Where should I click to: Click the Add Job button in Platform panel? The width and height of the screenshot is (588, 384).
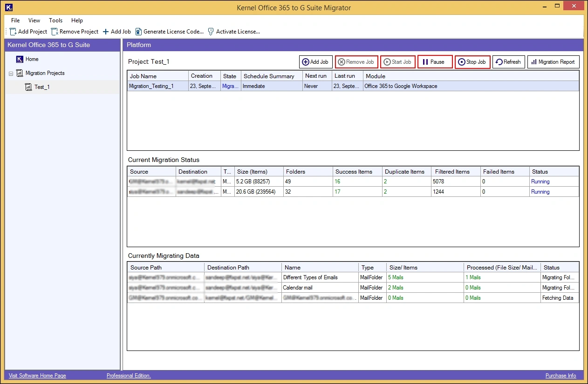315,62
